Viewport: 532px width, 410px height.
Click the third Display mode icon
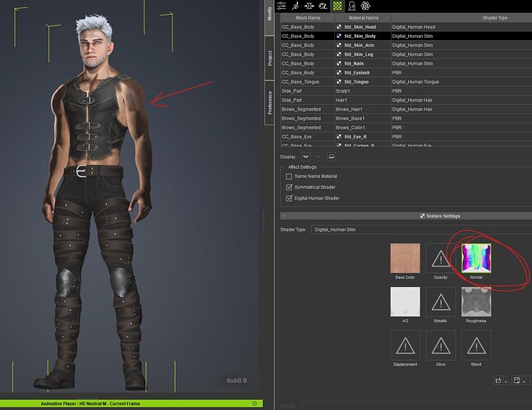click(331, 155)
